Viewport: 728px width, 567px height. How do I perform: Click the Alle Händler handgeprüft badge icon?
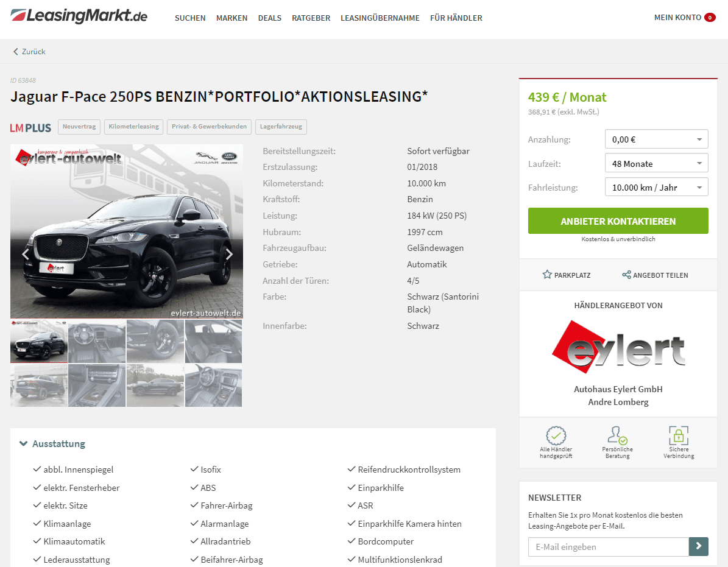556,435
